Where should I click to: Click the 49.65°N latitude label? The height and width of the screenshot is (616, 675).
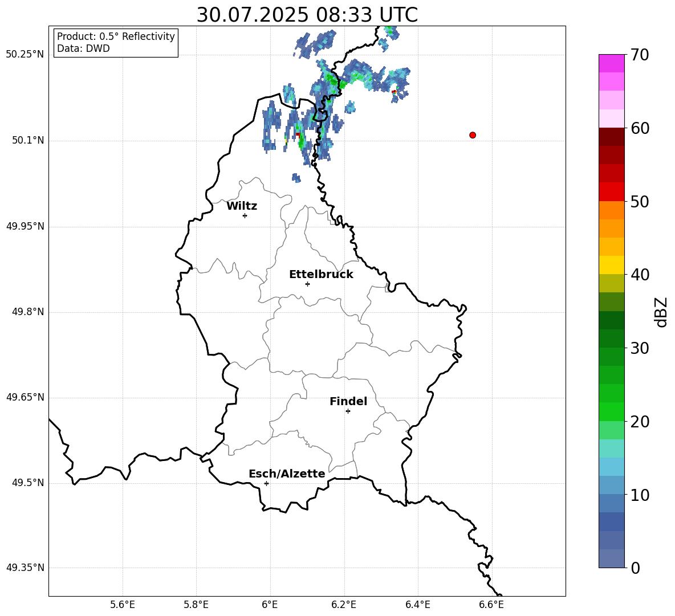pyautogui.click(x=25, y=397)
